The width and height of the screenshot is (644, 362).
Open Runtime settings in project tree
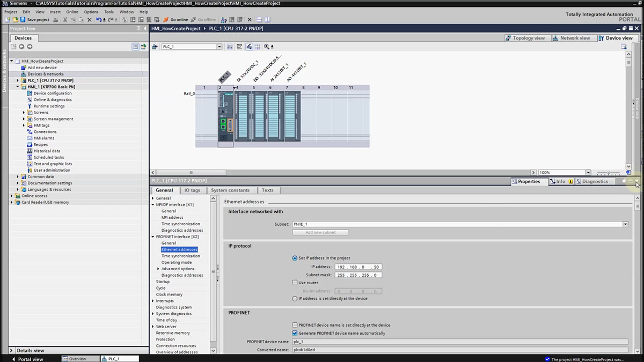(49, 106)
